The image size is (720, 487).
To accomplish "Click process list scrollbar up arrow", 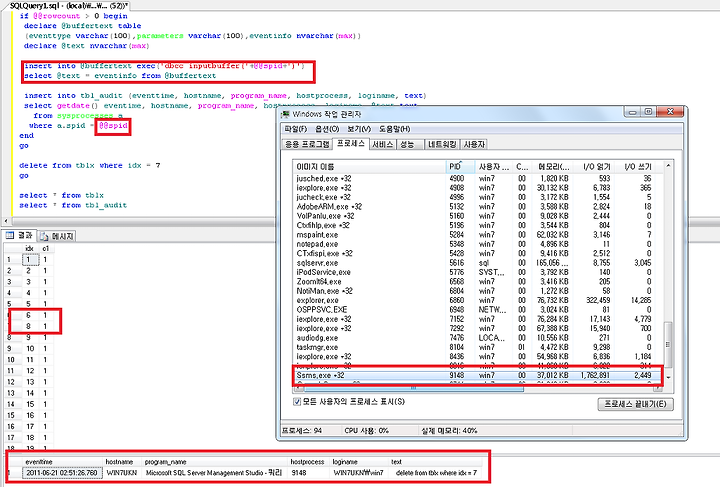I will coord(668,165).
